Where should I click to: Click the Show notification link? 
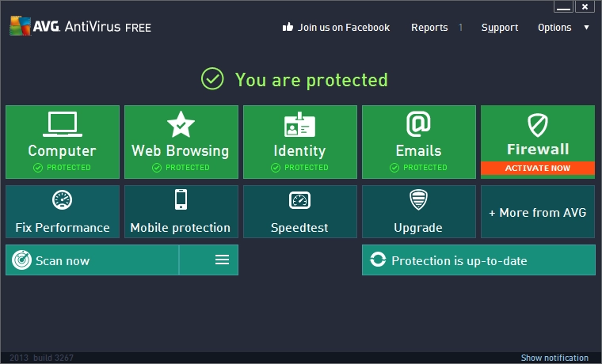click(554, 358)
